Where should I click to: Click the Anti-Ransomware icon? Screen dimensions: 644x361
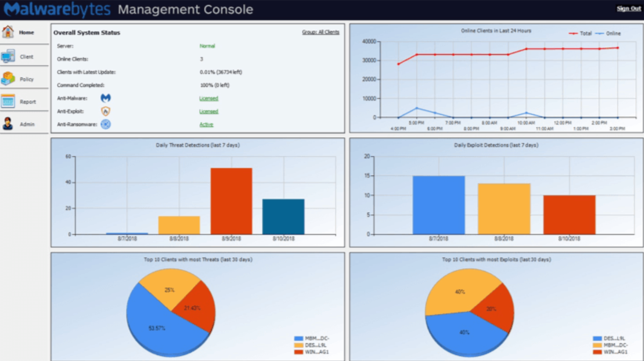coord(105,125)
